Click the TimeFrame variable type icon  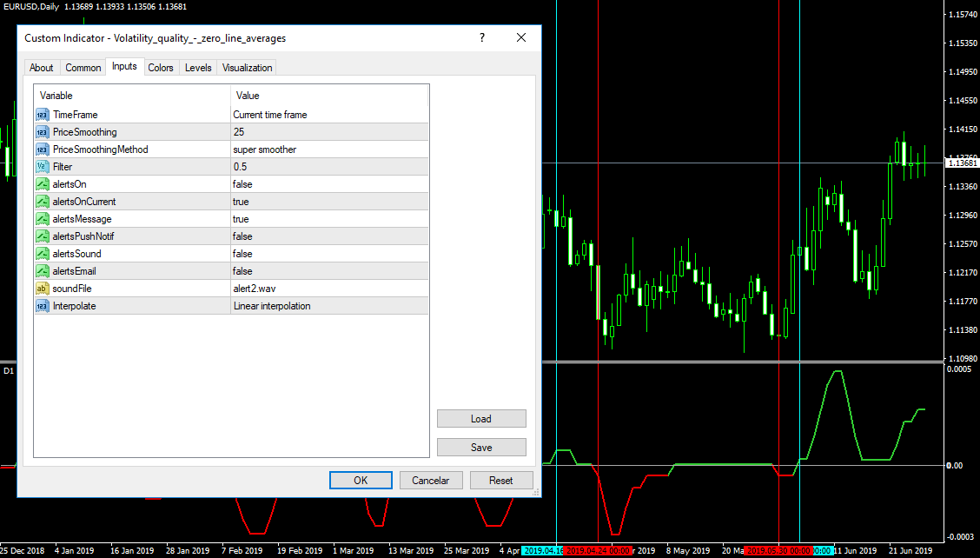(42, 115)
